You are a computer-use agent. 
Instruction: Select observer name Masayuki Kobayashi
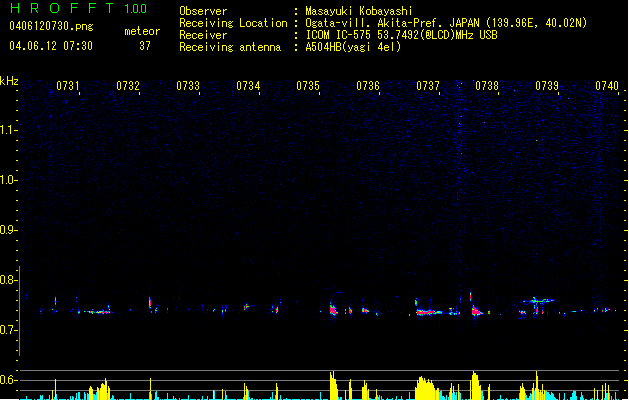pyautogui.click(x=359, y=11)
